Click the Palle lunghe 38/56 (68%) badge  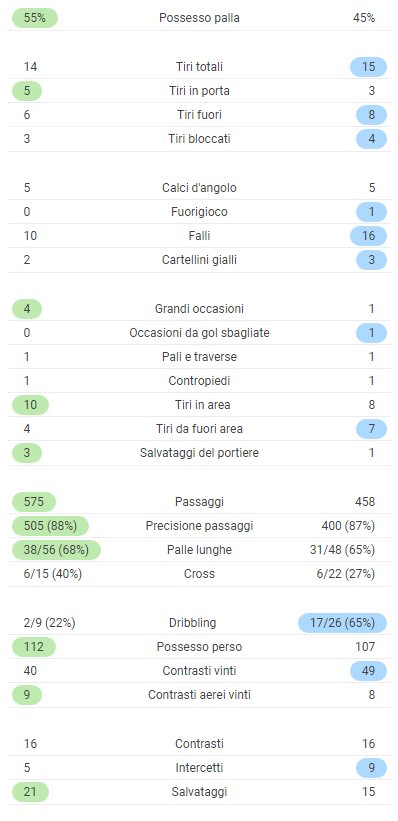pyautogui.click(x=56, y=550)
